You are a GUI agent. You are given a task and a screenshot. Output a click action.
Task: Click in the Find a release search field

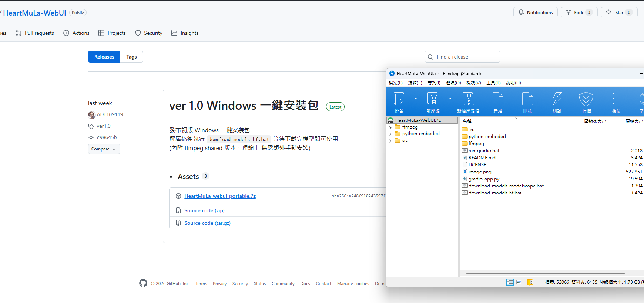point(463,57)
